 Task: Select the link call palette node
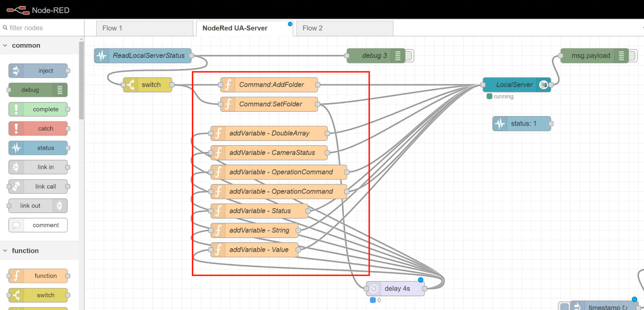point(38,187)
